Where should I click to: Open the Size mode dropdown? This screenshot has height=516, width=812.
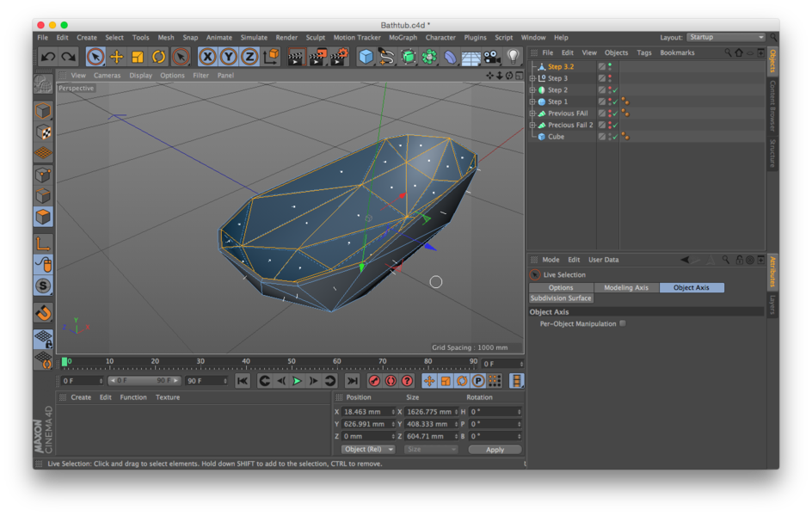431,449
